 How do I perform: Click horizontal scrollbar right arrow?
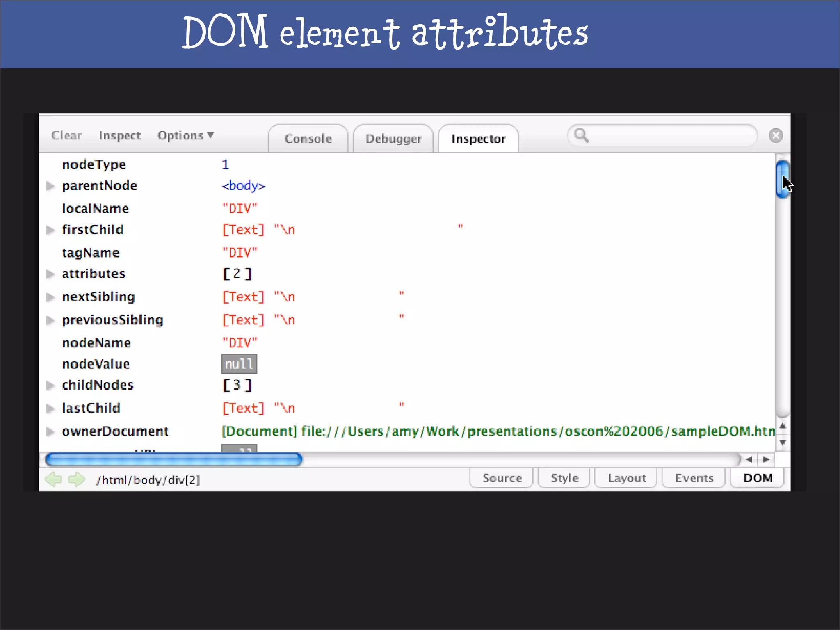click(x=766, y=459)
